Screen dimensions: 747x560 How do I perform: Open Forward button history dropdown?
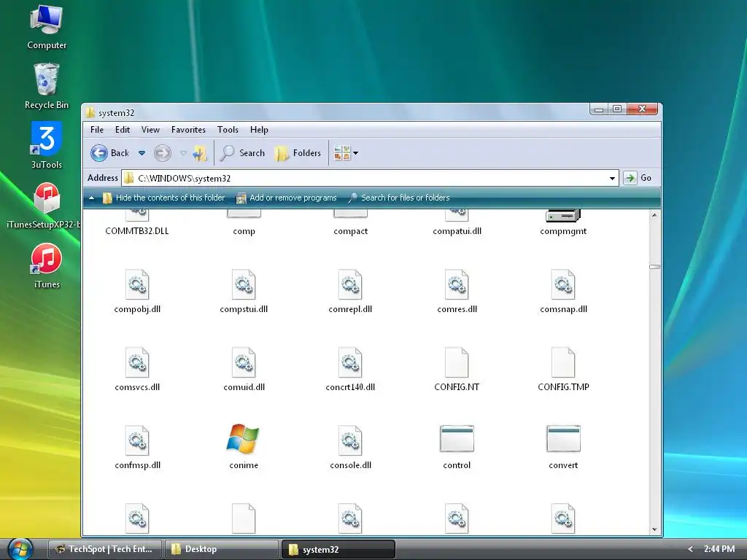[x=183, y=153]
